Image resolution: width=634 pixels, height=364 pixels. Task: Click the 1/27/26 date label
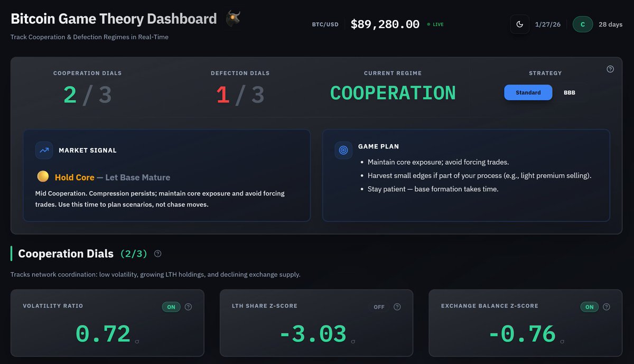pyautogui.click(x=548, y=24)
